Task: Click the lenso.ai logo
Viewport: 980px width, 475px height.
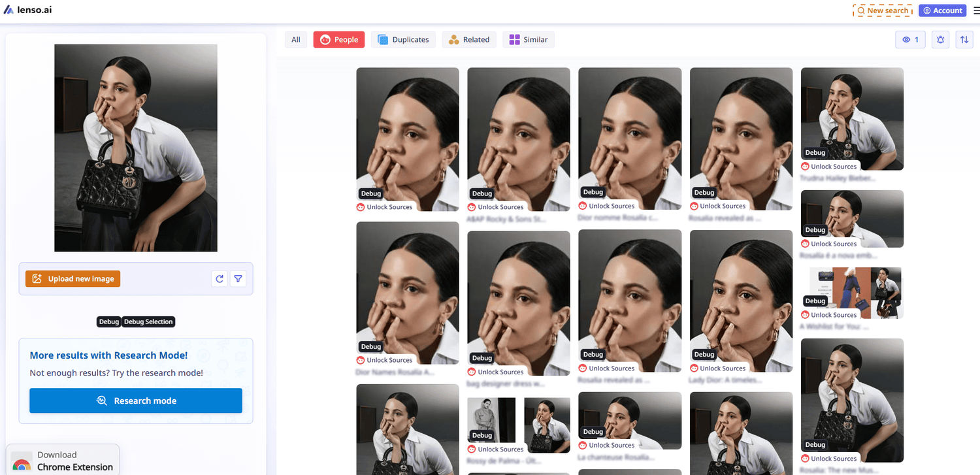Action: (27, 10)
